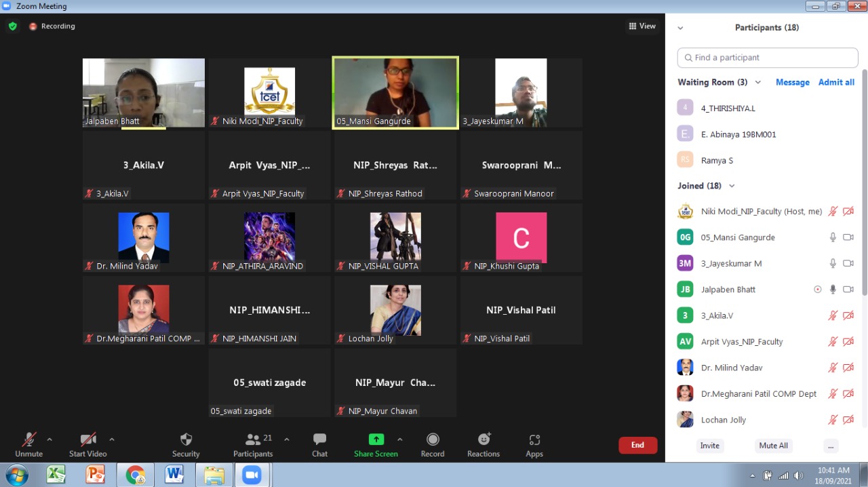Click the Invite button
The image size is (868, 487).
coord(710,446)
